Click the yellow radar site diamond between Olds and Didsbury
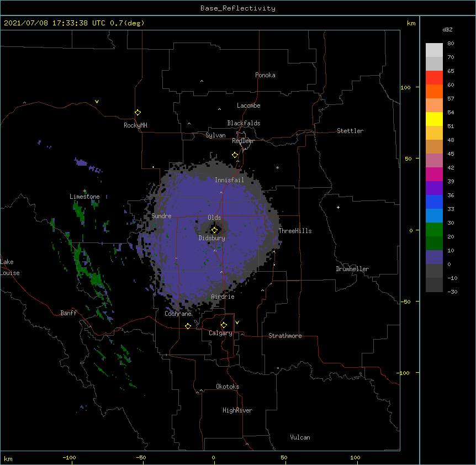 coord(214,230)
